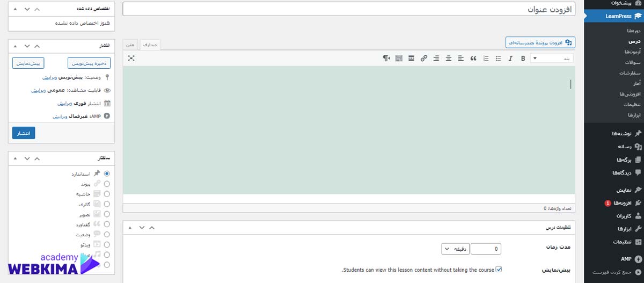Click افزودن پروندهٔ چندرسانه‌ای add media button

coord(540,42)
